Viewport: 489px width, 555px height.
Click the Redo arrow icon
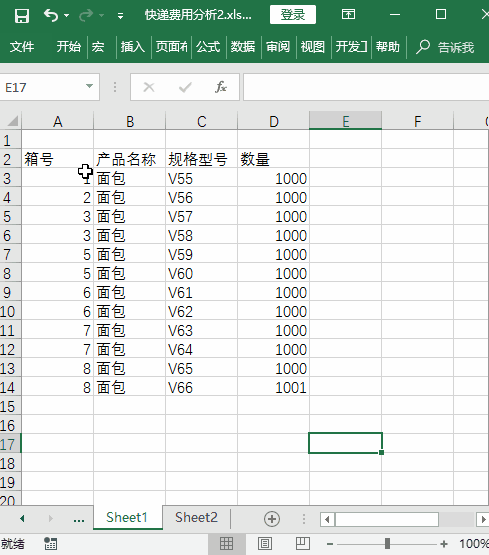coord(86,16)
